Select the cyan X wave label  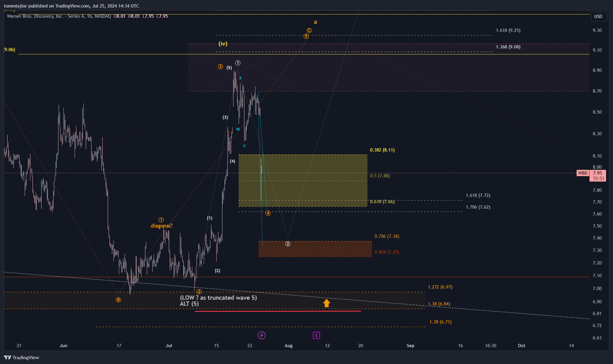coord(240,78)
